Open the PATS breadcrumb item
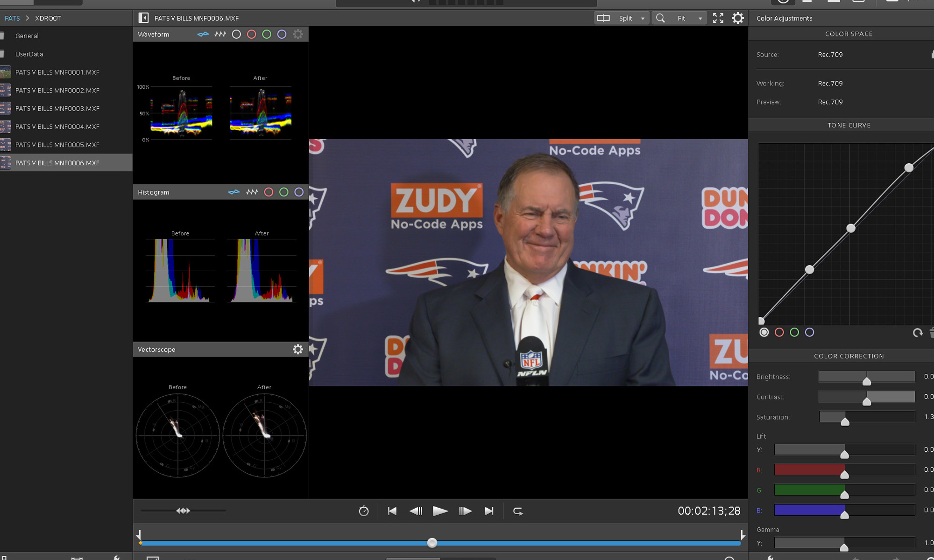 pyautogui.click(x=11, y=18)
